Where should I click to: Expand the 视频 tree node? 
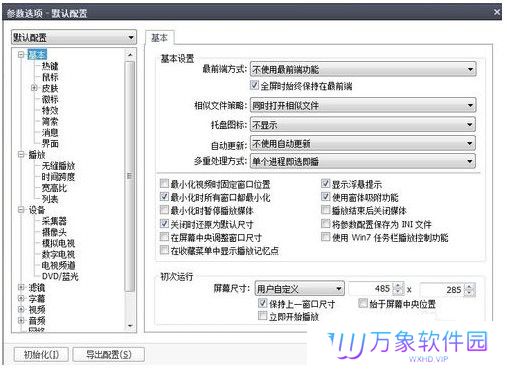tap(21, 309)
